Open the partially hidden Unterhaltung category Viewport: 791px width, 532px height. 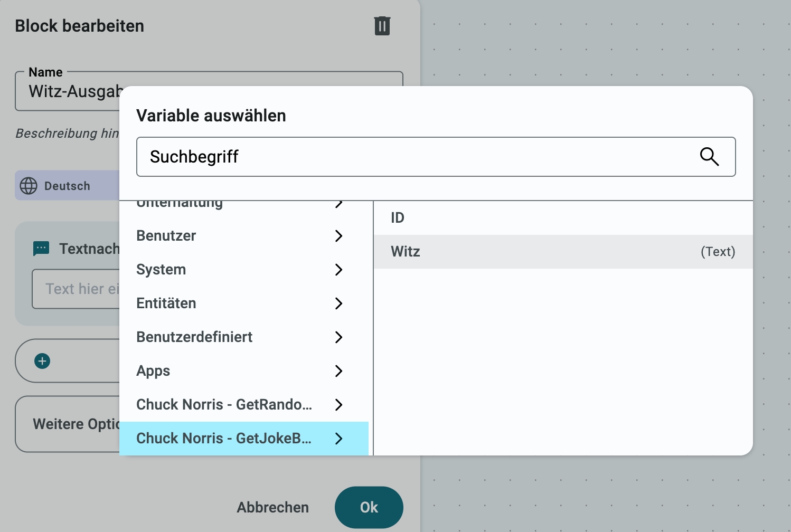click(x=180, y=204)
